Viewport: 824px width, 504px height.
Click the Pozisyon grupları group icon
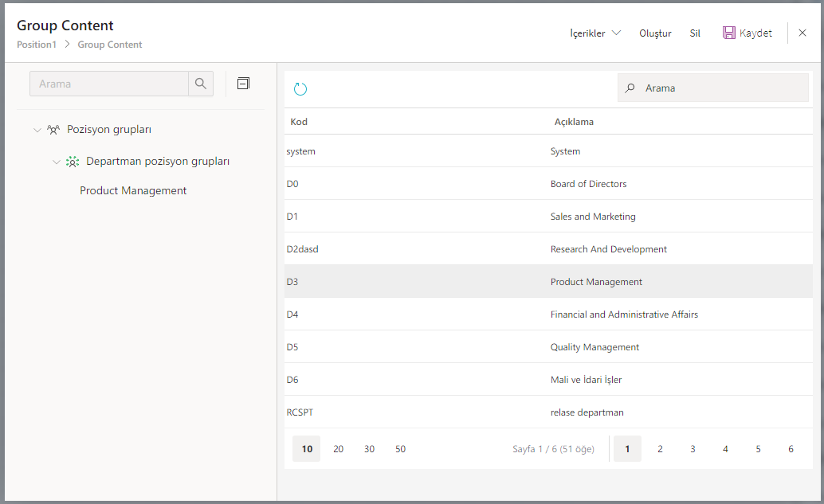(53, 129)
